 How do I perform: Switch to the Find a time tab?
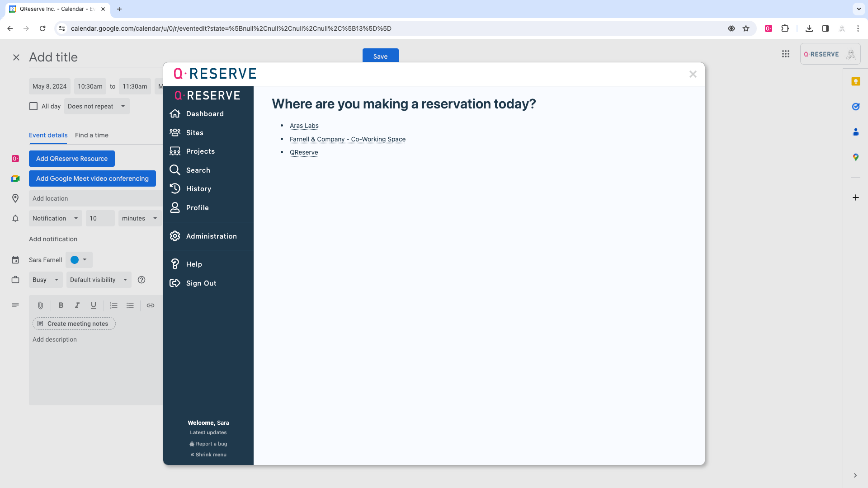pyautogui.click(x=91, y=136)
